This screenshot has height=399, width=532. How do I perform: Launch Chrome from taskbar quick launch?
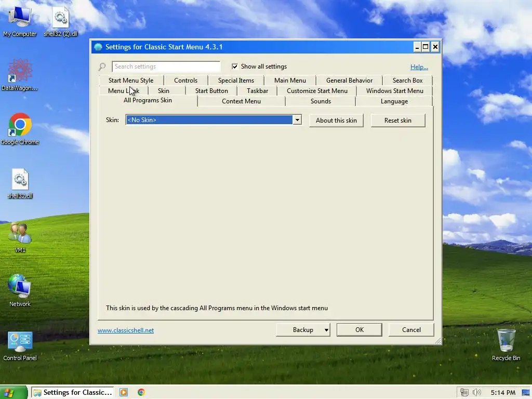(141, 392)
